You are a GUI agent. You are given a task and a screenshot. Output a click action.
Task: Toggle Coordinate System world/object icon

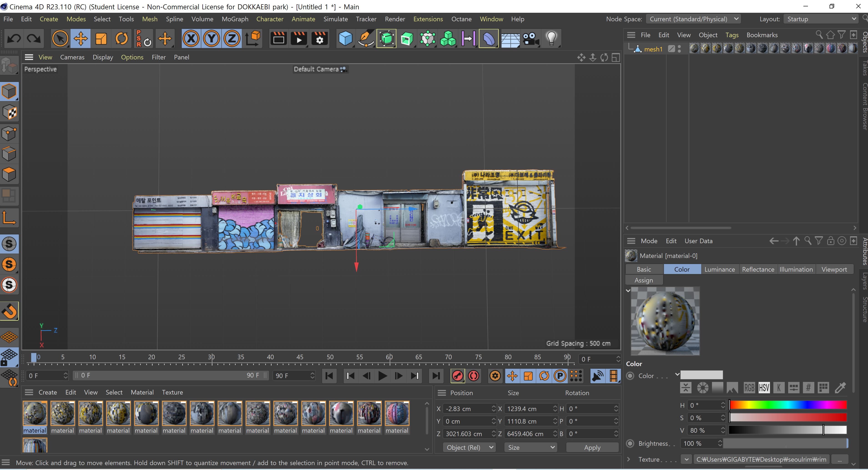coord(253,38)
